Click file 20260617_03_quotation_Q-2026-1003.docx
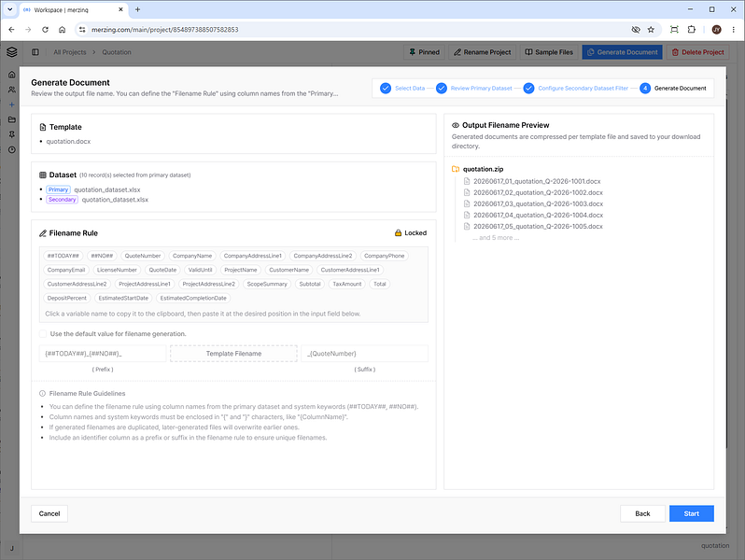This screenshot has width=745, height=560. [538, 203]
